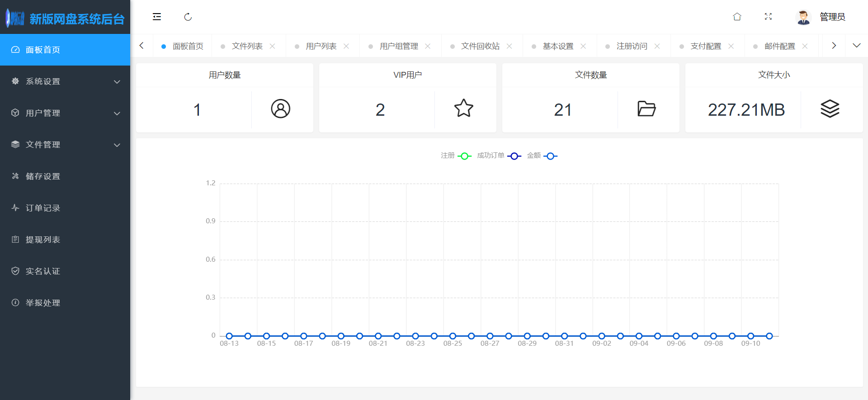Close the 基本设置 tab
The width and height of the screenshot is (868, 400).
pos(583,46)
